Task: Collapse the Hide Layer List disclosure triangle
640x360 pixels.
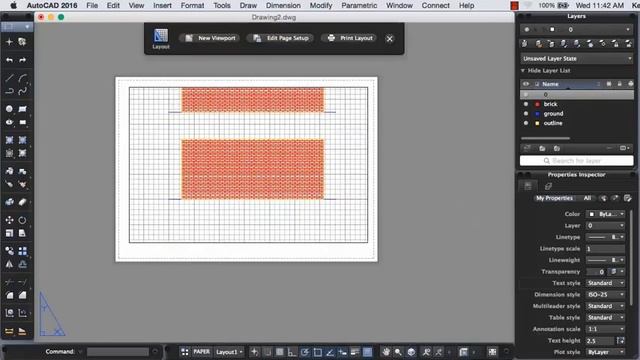Action: pyautogui.click(x=523, y=71)
